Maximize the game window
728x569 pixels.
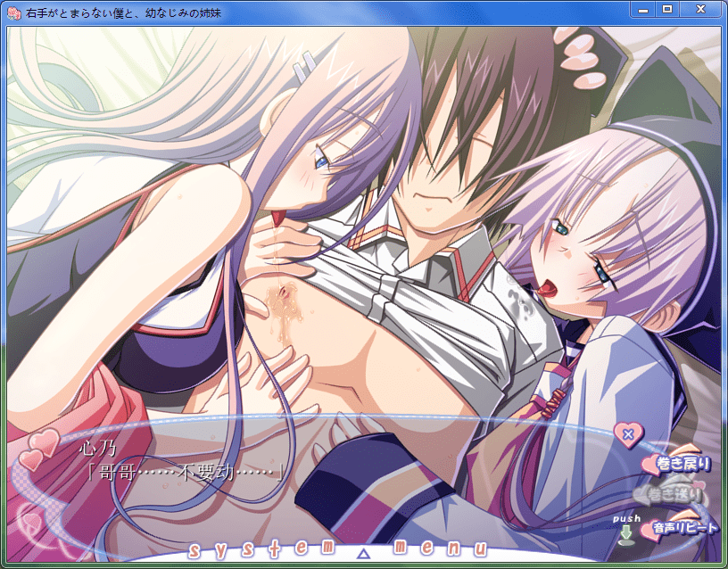pyautogui.click(x=666, y=9)
